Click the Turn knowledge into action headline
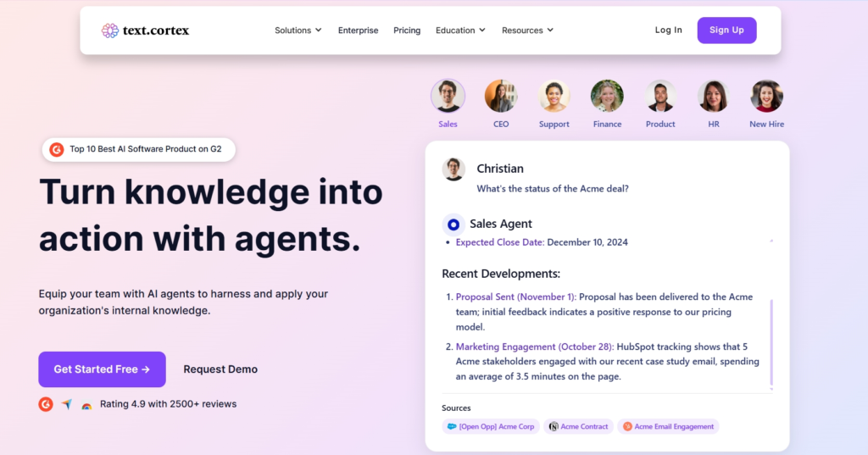This screenshot has width=868, height=455. (210, 216)
